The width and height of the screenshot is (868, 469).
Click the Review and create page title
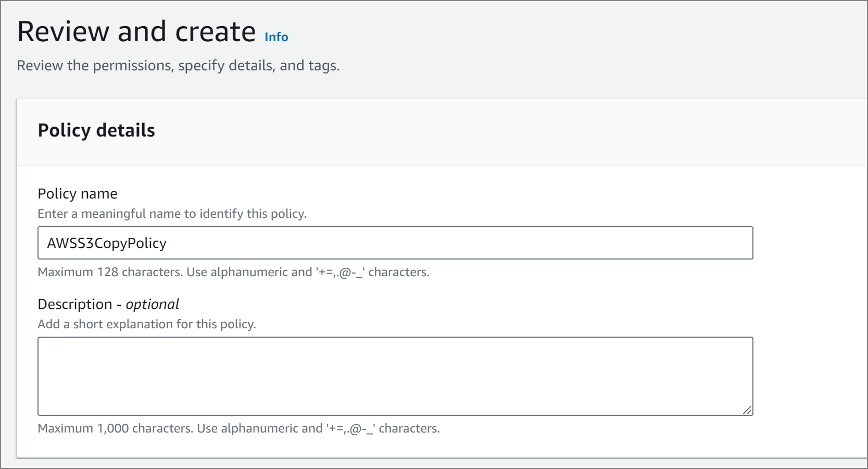pyautogui.click(x=136, y=32)
